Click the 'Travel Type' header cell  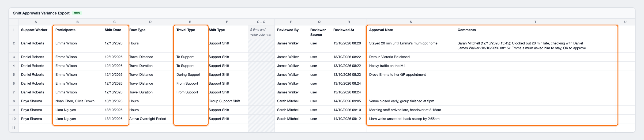(x=190, y=32)
